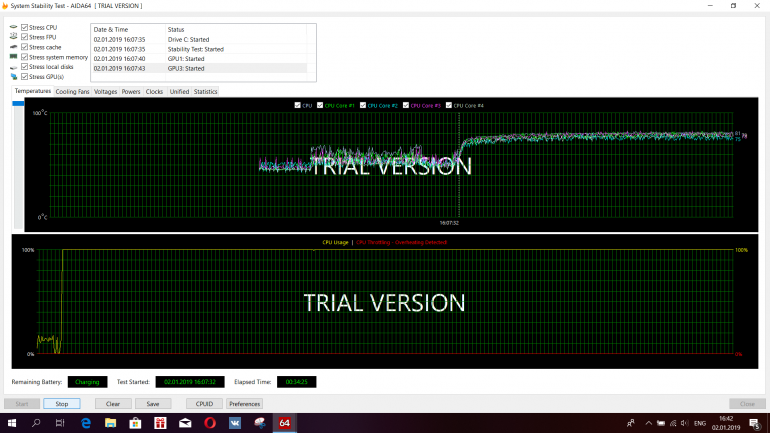770x433 pixels.
Task: Show hidden system tray icons
Action: tap(648, 423)
